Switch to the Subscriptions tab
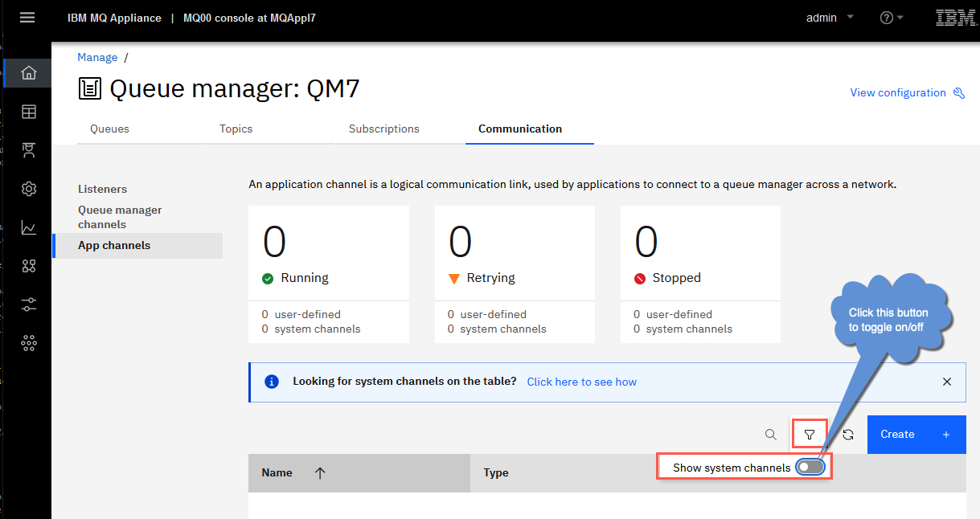 coord(400,129)
